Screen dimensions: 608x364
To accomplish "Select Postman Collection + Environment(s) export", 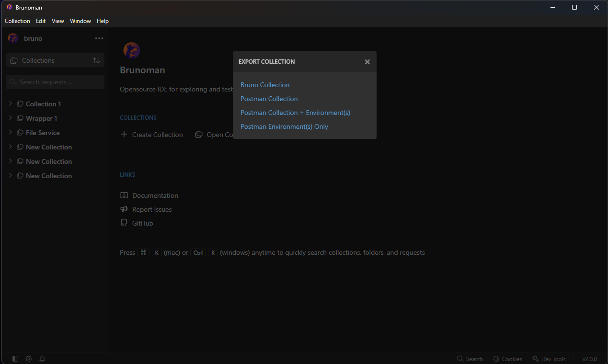I will pos(295,112).
